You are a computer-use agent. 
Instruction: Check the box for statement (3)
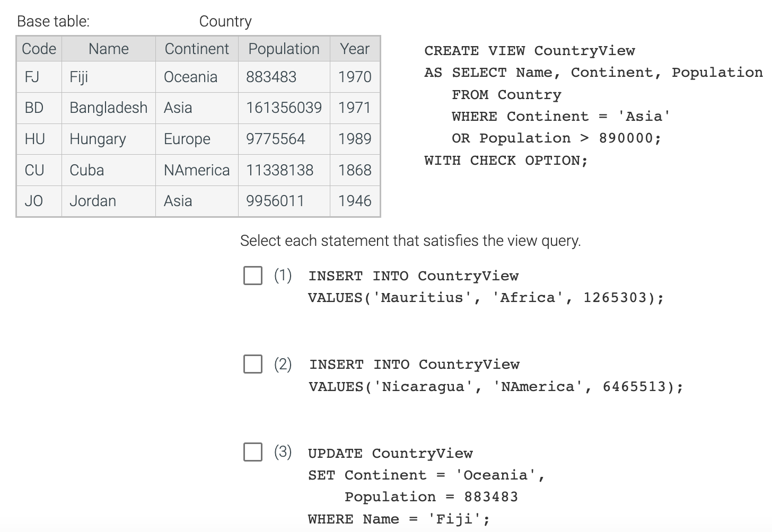[252, 453]
